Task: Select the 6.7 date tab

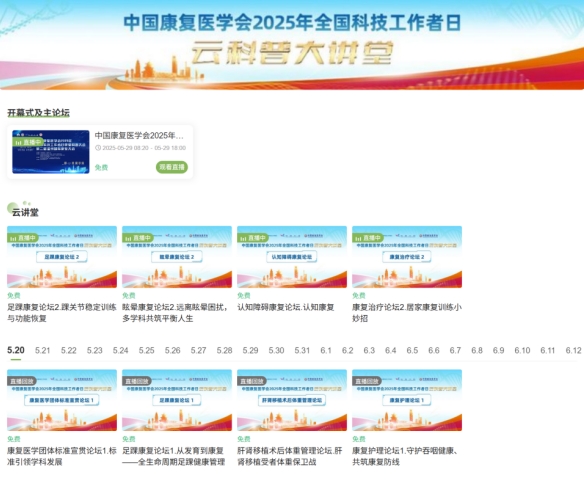Action: click(x=455, y=351)
